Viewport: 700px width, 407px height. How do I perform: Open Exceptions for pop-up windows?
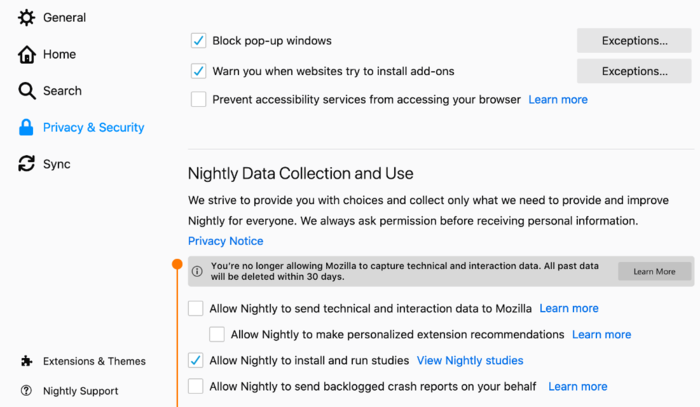click(634, 41)
